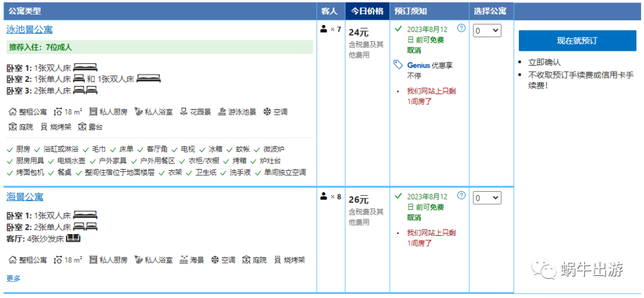Open the 泳池景公寓 apartment link
The height and width of the screenshot is (298, 644).
click(30, 30)
